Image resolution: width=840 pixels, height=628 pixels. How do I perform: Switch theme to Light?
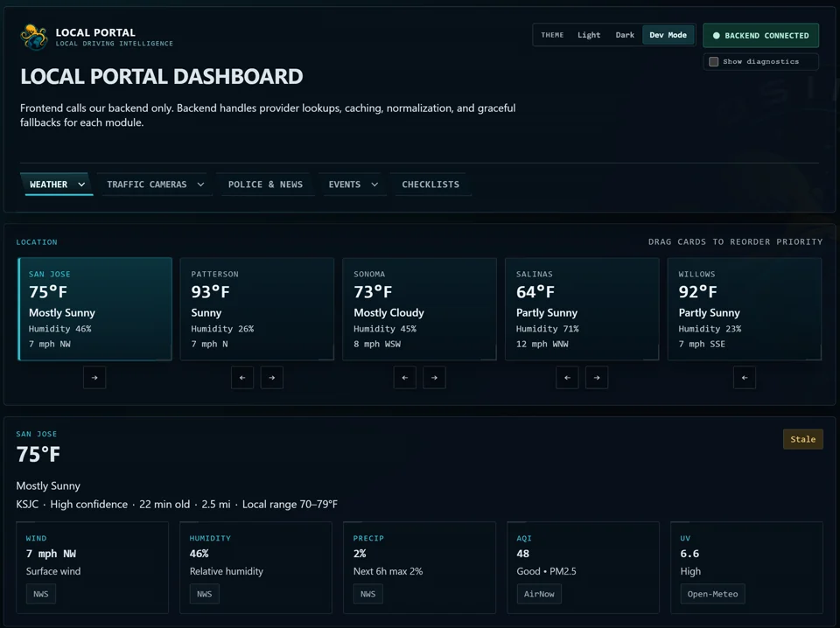pos(589,35)
